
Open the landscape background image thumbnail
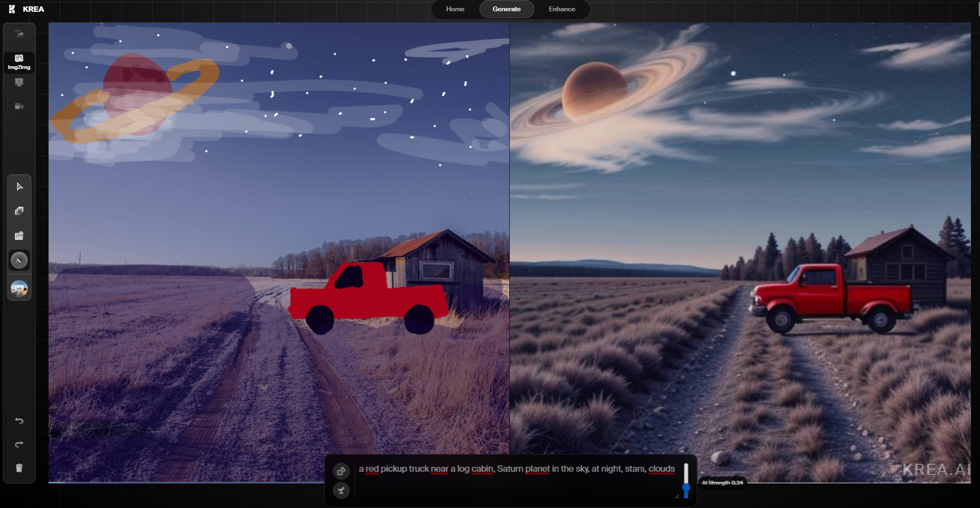point(19,288)
